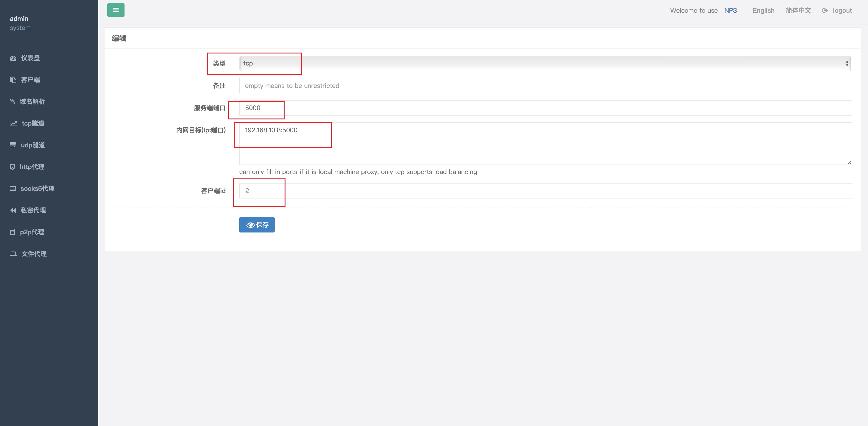
Task: Toggle the sidebar with the green hamburger button
Action: tap(116, 10)
